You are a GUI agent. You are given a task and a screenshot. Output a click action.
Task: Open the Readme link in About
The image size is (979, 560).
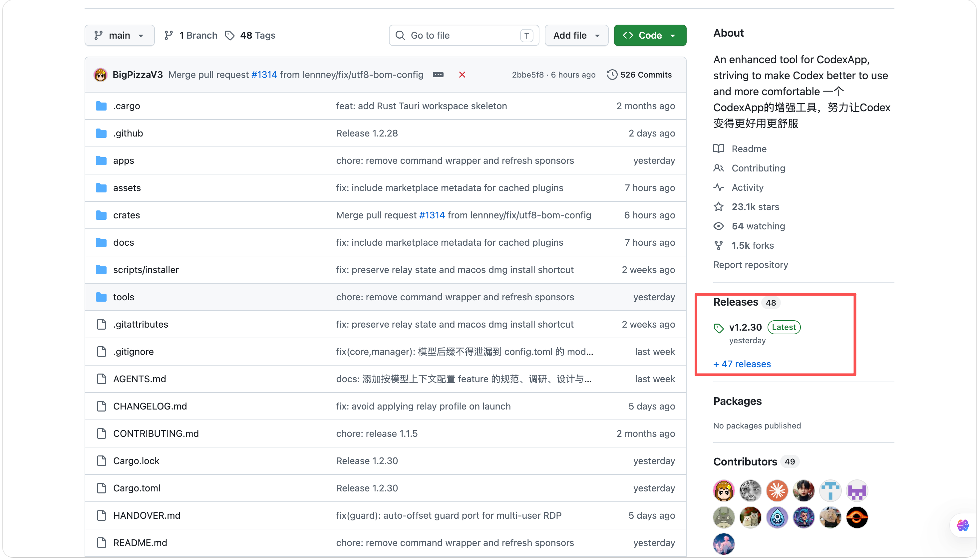[749, 149]
